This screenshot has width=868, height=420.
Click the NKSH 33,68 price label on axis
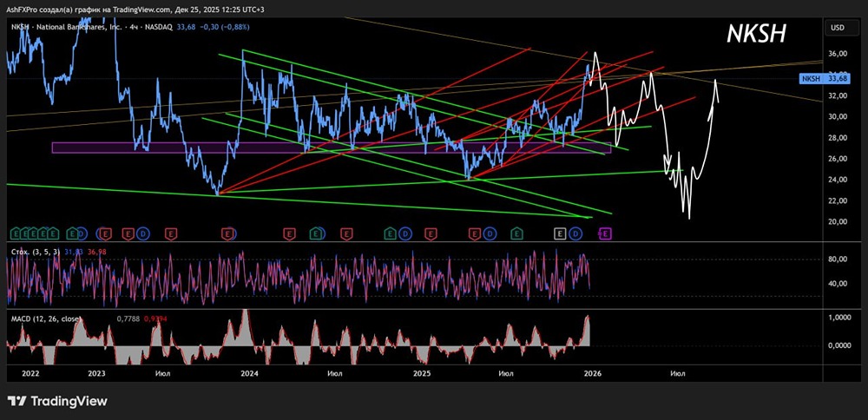[x=824, y=79]
